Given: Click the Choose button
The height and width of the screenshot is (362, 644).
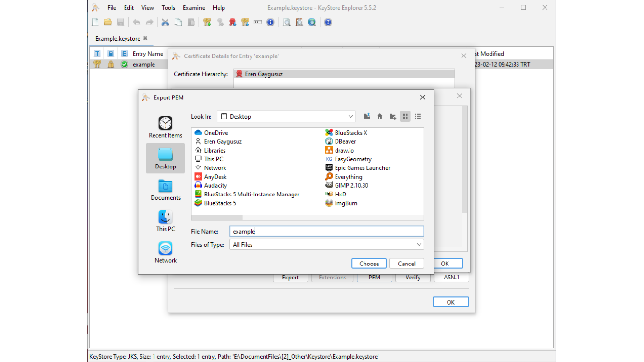Looking at the screenshot, I should [x=369, y=264].
